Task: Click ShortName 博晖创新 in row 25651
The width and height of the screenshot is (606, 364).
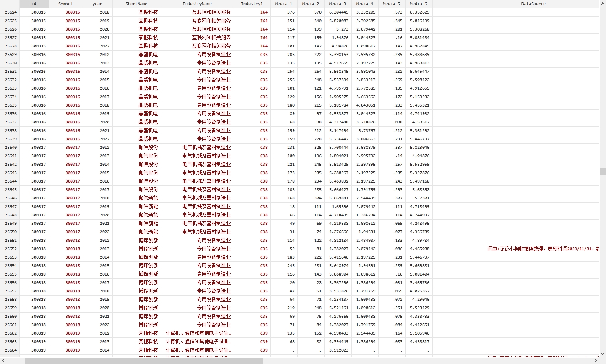Action: click(148, 241)
